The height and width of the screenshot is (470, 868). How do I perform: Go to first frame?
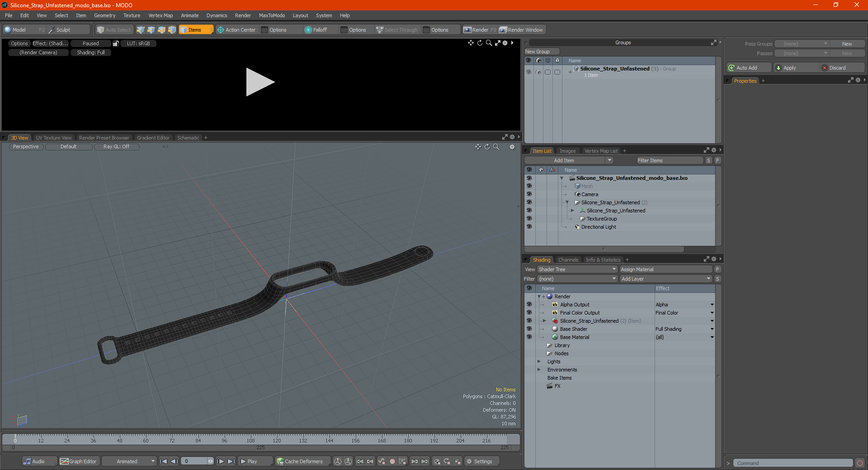[x=164, y=461]
